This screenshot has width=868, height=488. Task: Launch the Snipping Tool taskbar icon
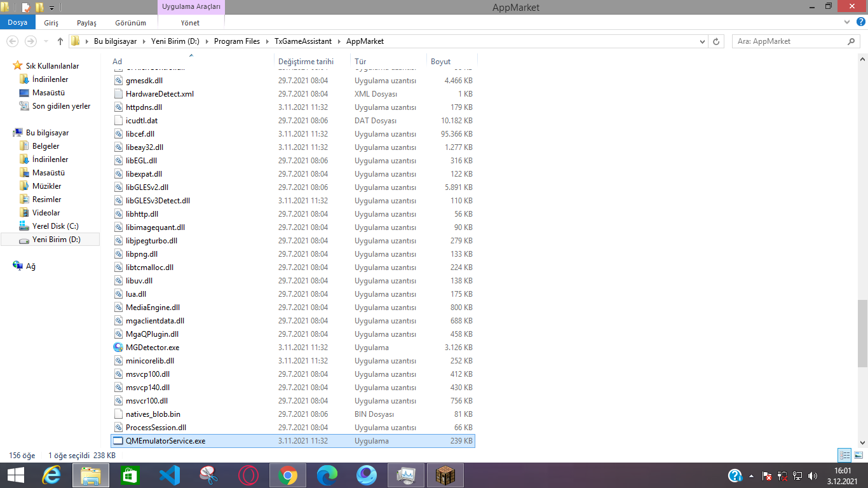(x=208, y=475)
